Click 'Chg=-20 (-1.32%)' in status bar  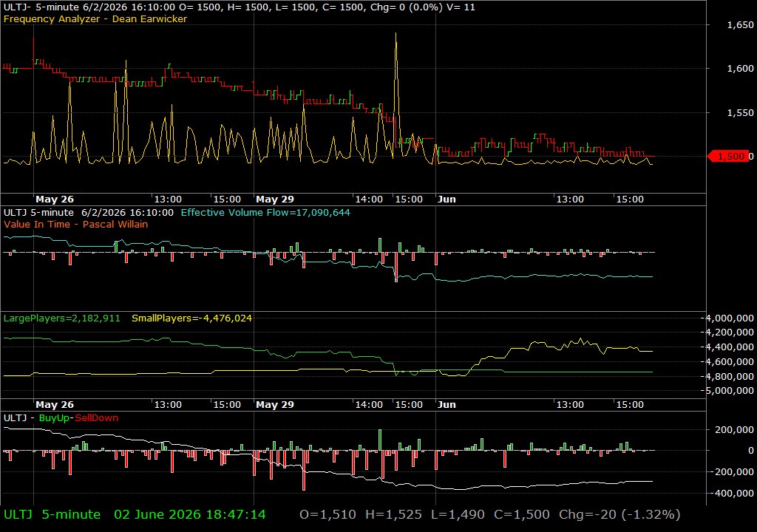point(619,514)
